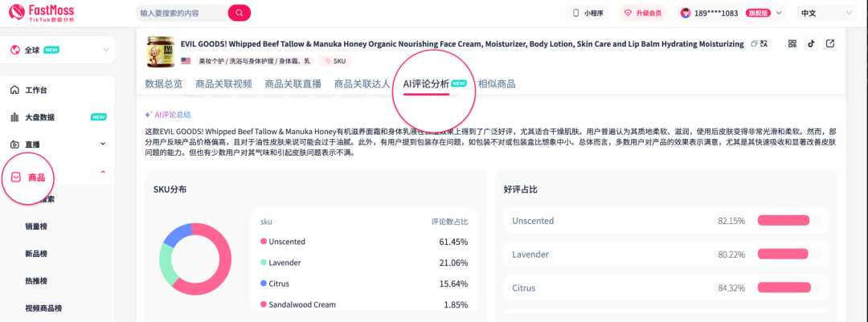Click the Lavender 80.22% progress bar
This screenshot has width=868, height=322.
pyautogui.click(x=789, y=255)
